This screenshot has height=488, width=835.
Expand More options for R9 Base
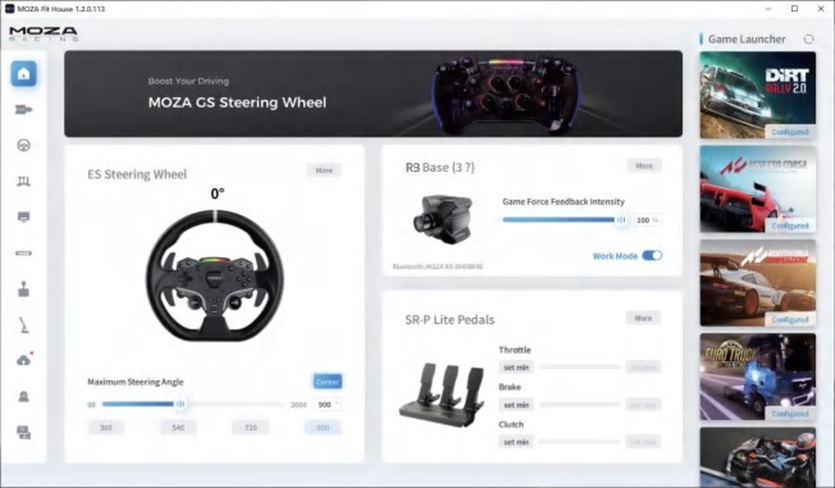tap(644, 166)
